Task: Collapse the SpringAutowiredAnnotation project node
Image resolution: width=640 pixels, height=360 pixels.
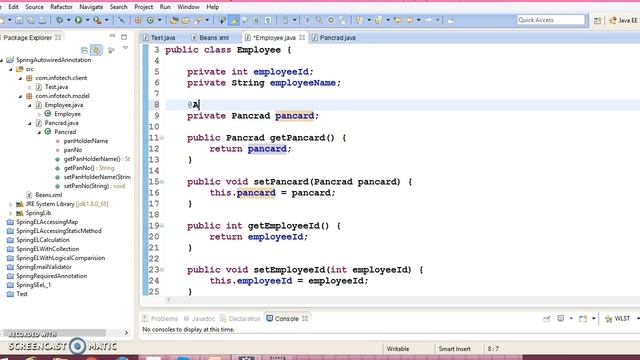Action: (2, 60)
